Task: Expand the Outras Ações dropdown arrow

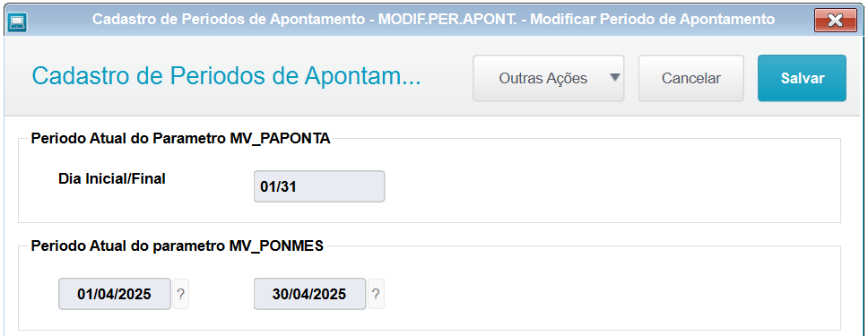Action: 614,77
